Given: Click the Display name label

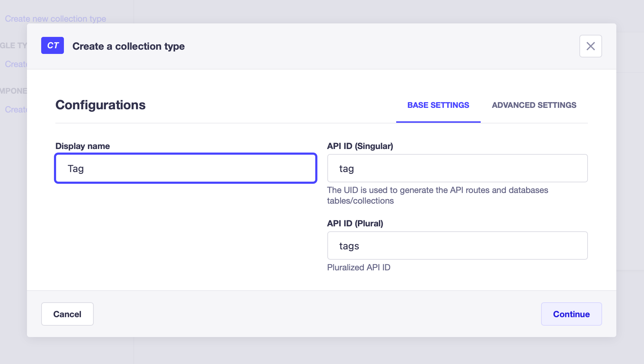Looking at the screenshot, I should 82,146.
